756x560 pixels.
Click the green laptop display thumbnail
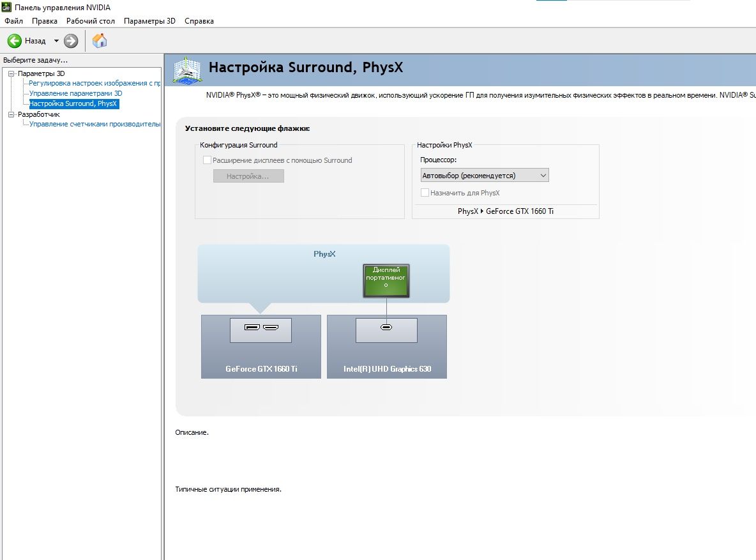(x=386, y=280)
